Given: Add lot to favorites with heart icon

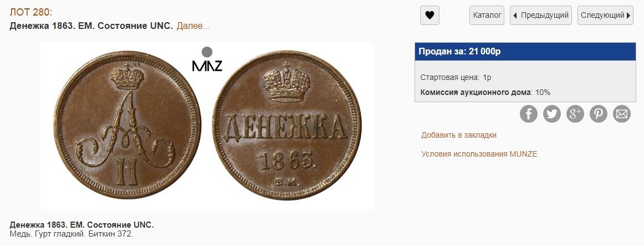Looking at the screenshot, I should click(x=430, y=16).
